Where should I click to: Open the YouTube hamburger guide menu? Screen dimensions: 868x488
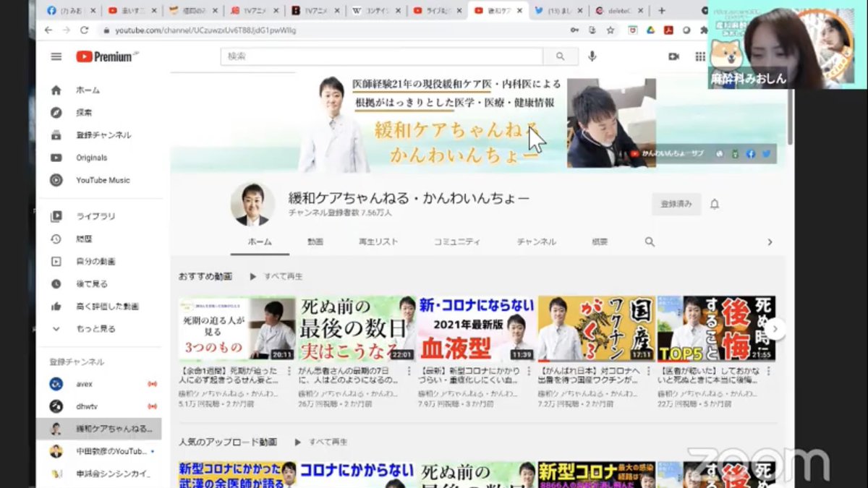[56, 56]
